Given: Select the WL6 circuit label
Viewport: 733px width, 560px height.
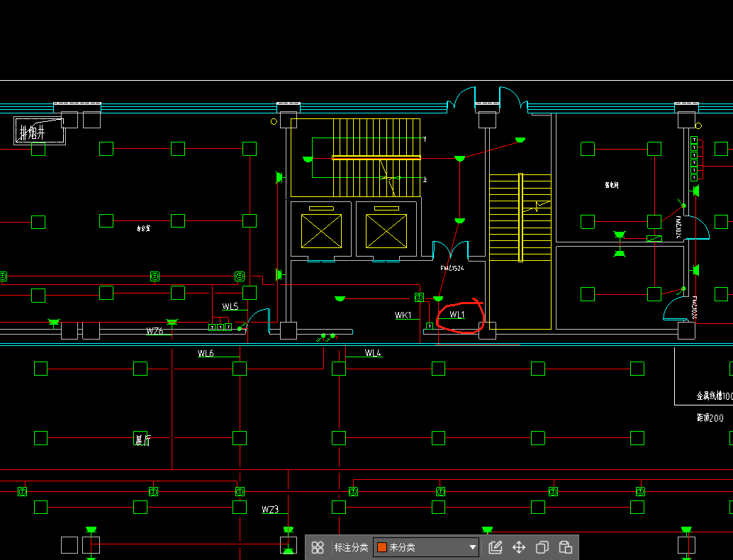Looking at the screenshot, I should point(206,354).
